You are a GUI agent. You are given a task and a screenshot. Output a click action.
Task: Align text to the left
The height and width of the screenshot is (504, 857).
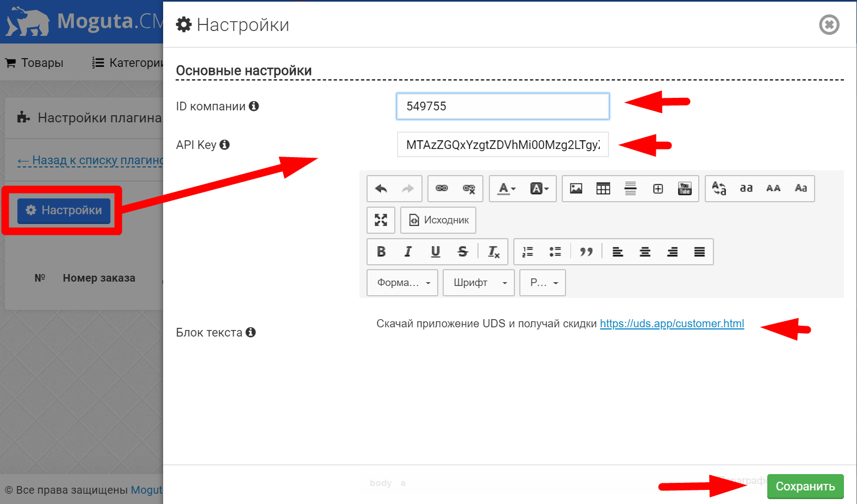(618, 252)
